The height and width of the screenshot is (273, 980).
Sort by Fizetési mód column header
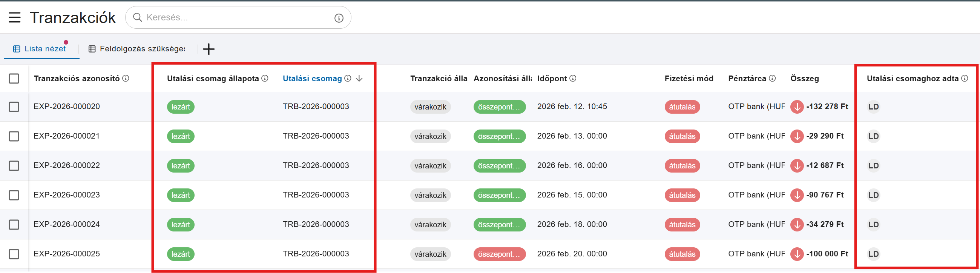[x=689, y=79]
